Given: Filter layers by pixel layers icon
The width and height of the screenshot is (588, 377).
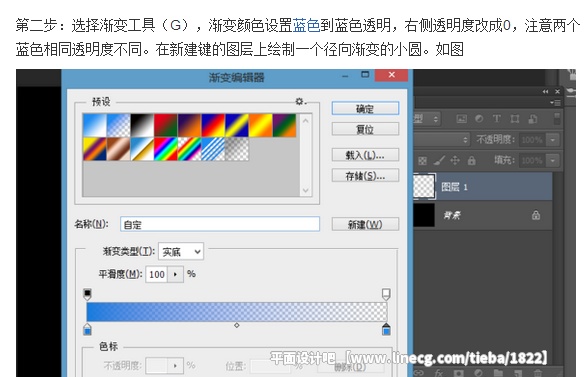Looking at the screenshot, I should point(461,119).
